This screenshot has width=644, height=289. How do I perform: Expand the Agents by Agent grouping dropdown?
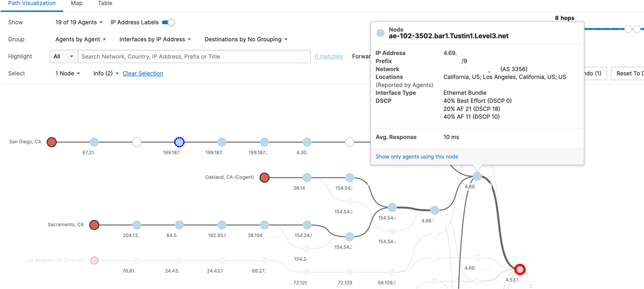point(81,40)
